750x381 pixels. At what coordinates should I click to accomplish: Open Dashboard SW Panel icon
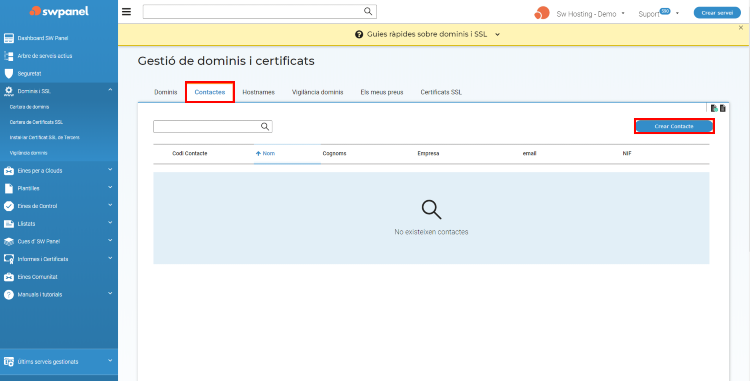click(9, 38)
